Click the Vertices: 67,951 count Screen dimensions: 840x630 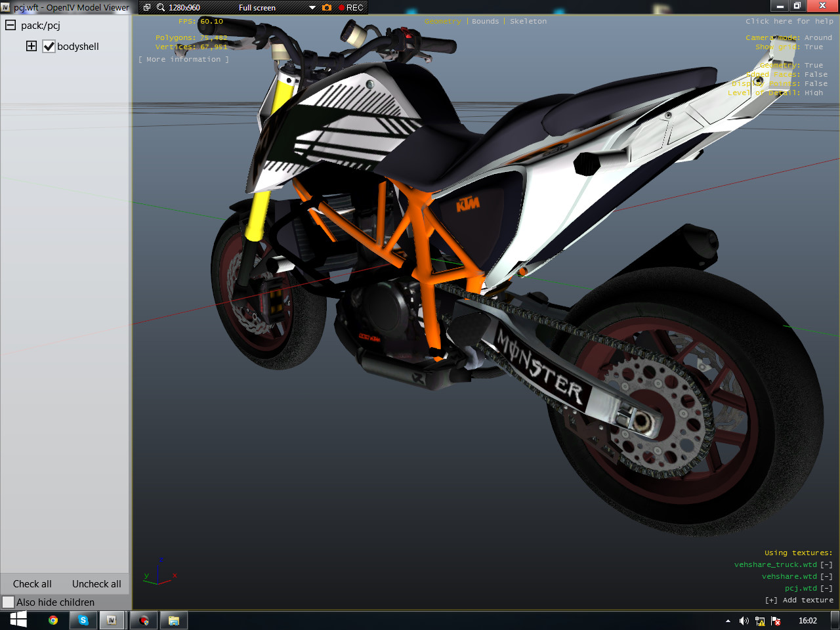[192, 47]
